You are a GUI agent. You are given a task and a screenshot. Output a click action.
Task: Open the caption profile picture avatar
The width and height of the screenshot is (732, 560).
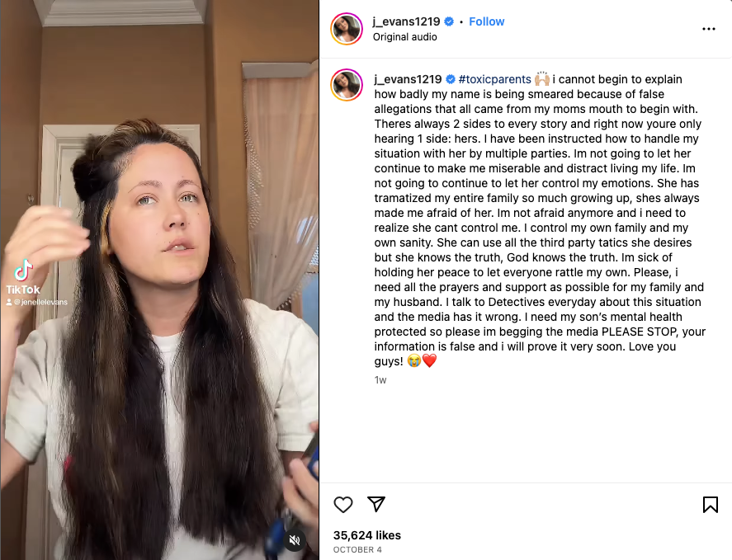point(347,85)
